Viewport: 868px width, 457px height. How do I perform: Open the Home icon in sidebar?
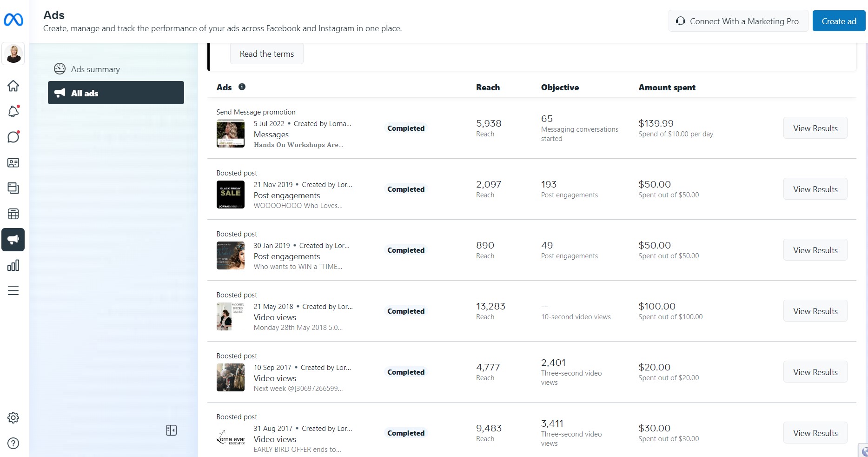pos(13,86)
